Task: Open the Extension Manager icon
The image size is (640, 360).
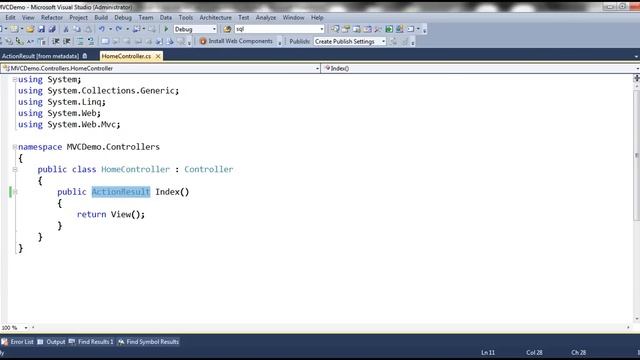Action: coord(401,29)
